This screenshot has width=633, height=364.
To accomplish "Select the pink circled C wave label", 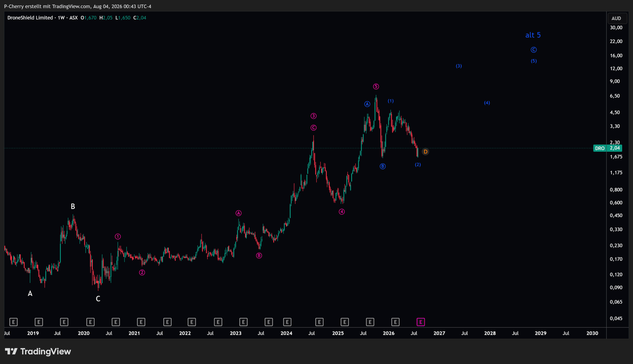I will pos(313,128).
